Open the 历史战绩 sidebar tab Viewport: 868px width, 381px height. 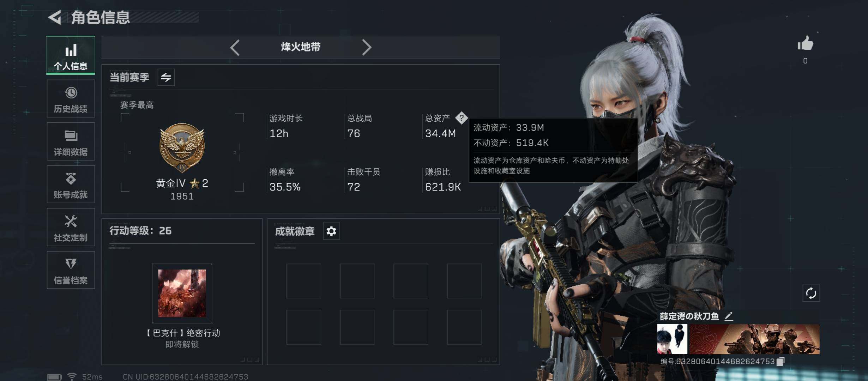(71, 98)
